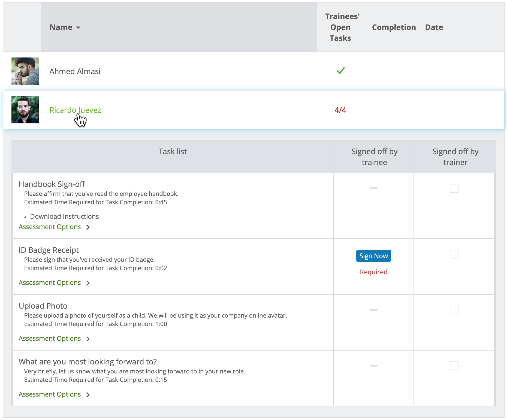This screenshot has height=420, width=507.
Task: Click the Download Instructions link
Action: tap(64, 216)
